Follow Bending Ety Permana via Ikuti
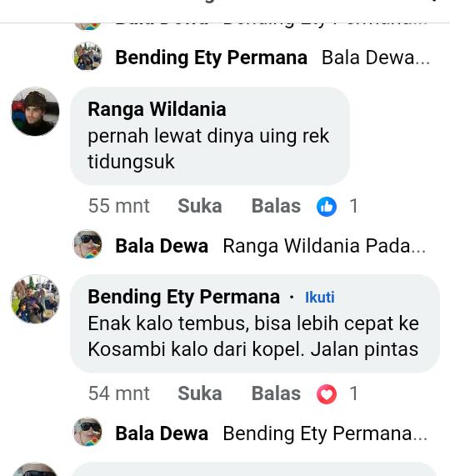The image size is (450, 476). (320, 298)
